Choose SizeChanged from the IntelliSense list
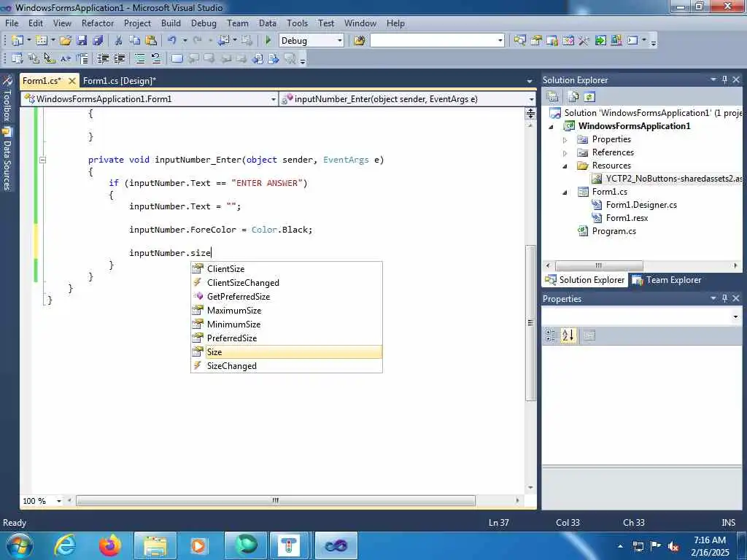Viewport: 747px width, 560px height. click(286, 366)
